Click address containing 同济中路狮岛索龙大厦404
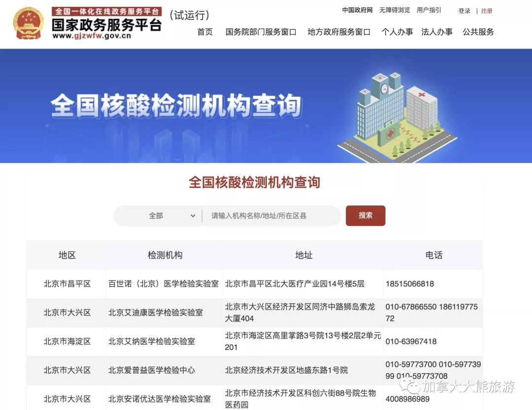 [x=300, y=313]
